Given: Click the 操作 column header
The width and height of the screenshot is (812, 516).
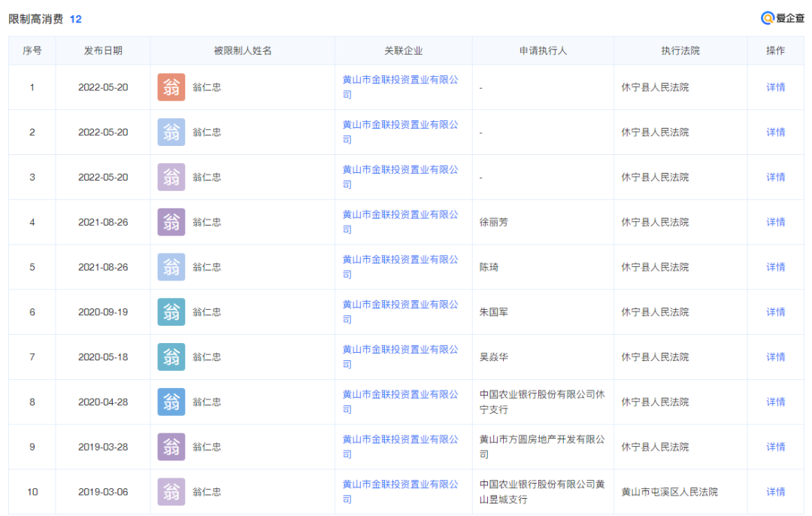Looking at the screenshot, I should click(776, 50).
